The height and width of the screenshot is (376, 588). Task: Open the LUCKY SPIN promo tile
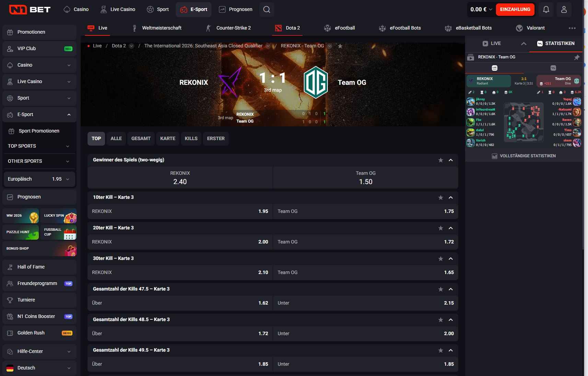pos(58,216)
